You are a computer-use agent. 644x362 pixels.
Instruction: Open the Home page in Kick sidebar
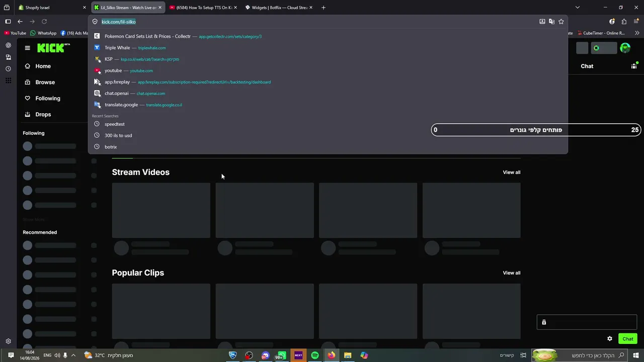pyautogui.click(x=37, y=66)
